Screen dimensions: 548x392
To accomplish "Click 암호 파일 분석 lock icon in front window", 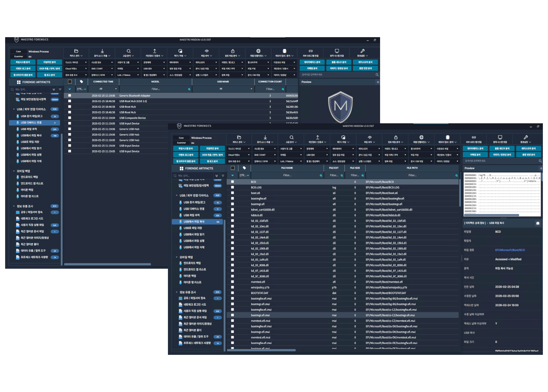I will pyautogui.click(x=396, y=137).
